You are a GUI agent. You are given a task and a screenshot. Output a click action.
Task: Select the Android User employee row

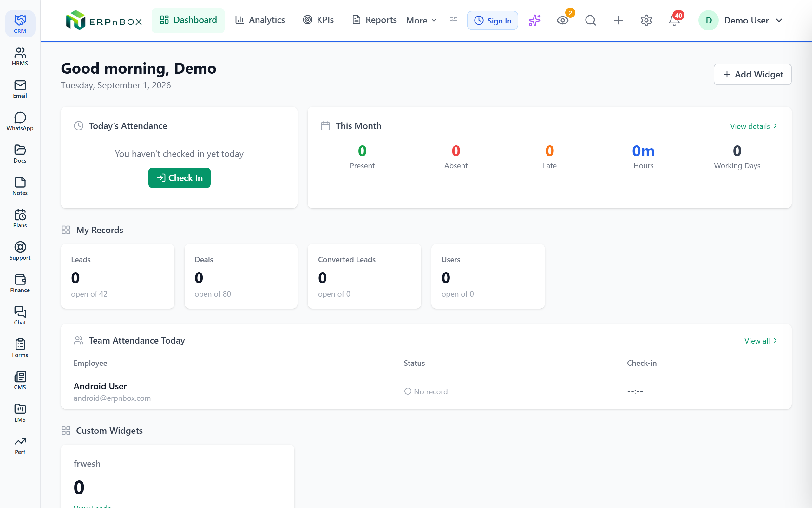(x=426, y=391)
